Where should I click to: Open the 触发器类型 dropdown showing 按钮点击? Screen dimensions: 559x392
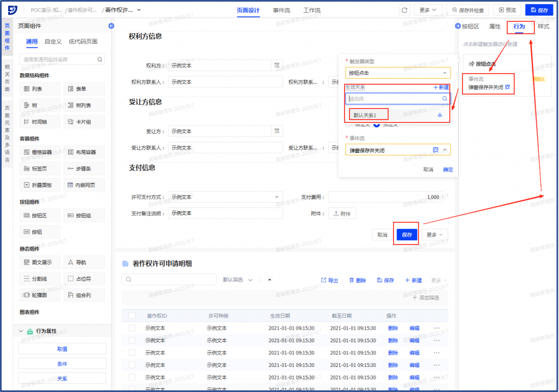tap(398, 73)
